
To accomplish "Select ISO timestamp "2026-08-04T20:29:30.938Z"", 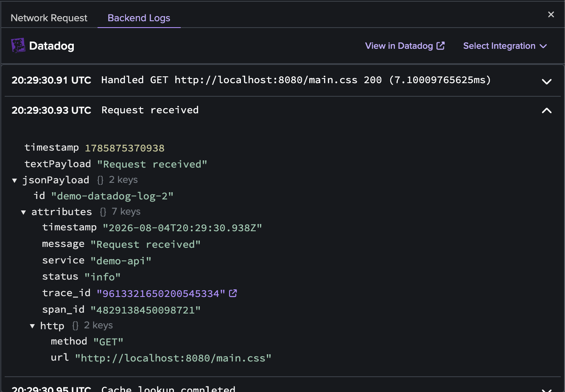I will pos(182,228).
